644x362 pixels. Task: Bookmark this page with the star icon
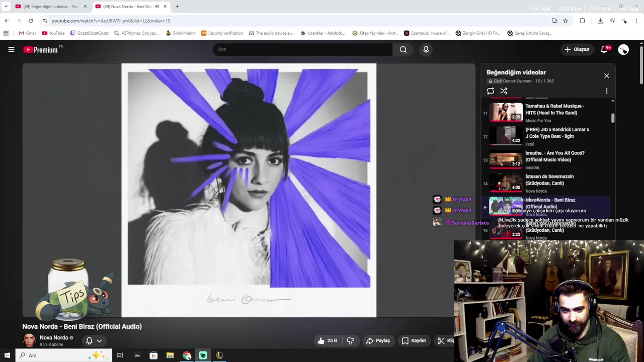click(x=566, y=21)
